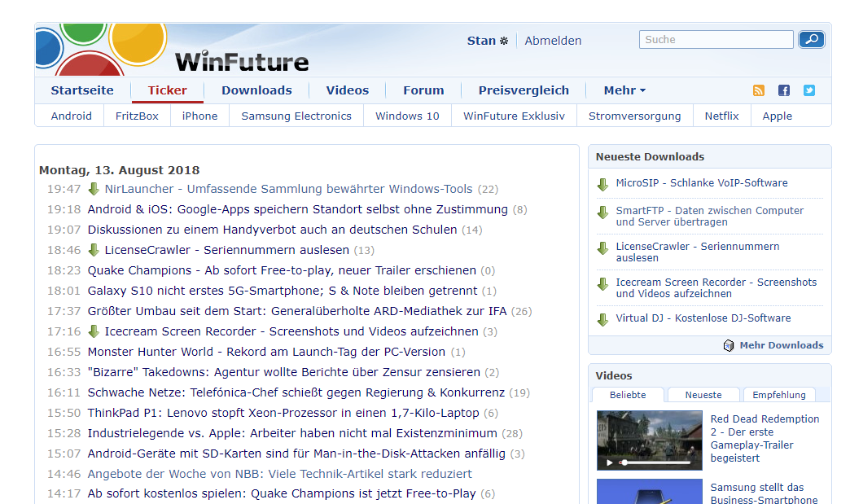Select the Empfehlung tab in the Videos panel
The image size is (850, 504).
[778, 393]
